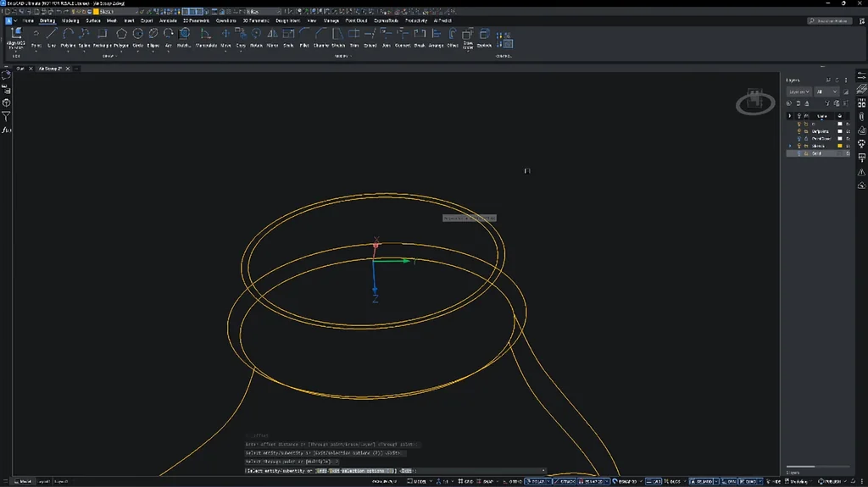Toggle visibility of the Solid layer
868x487 pixels.
[798, 153]
